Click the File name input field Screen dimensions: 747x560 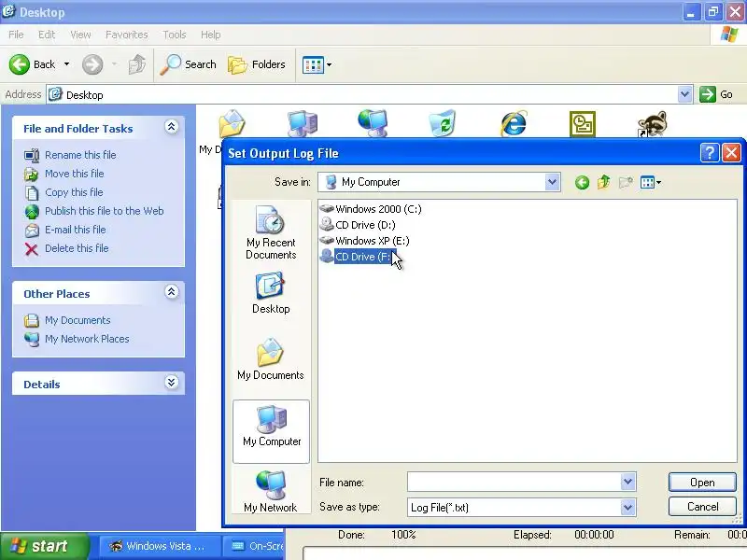pos(514,483)
